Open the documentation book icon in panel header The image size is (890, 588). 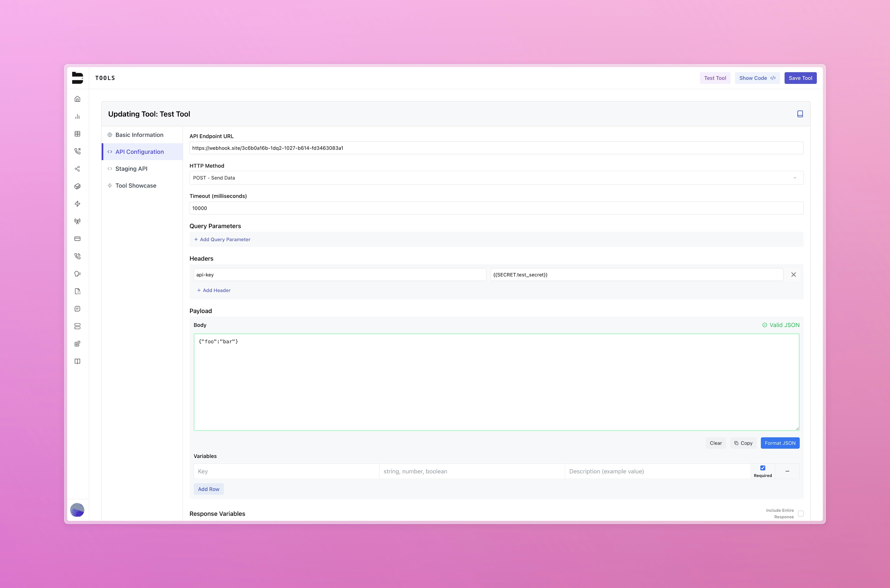800,114
